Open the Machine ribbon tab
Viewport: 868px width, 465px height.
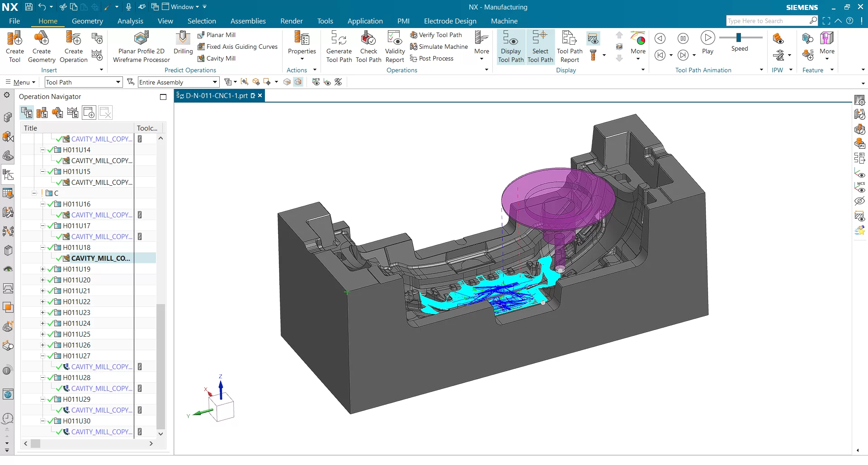pyautogui.click(x=504, y=21)
